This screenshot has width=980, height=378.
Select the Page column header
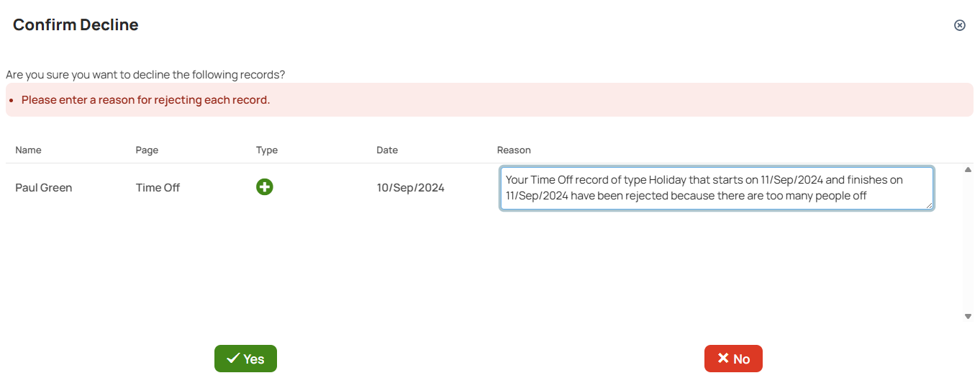[147, 150]
